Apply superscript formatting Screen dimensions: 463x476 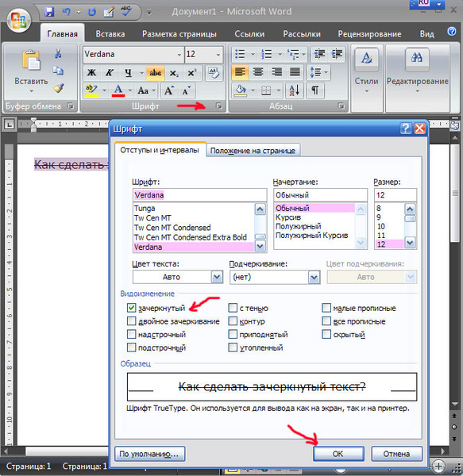pyautogui.click(x=191, y=73)
